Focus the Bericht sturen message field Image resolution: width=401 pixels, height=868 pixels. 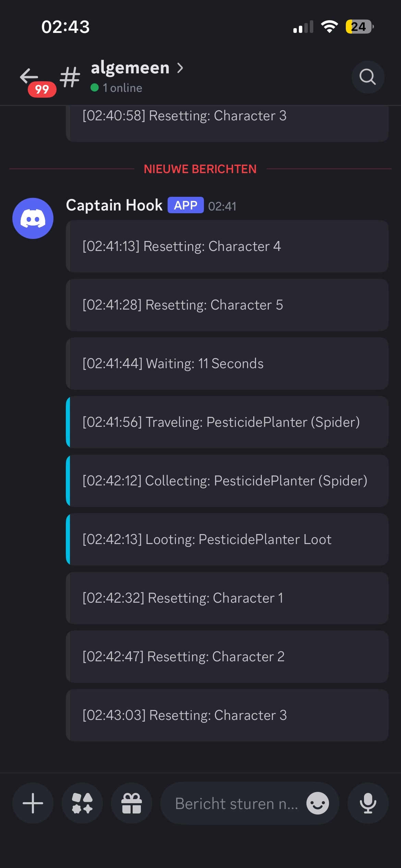(x=236, y=803)
